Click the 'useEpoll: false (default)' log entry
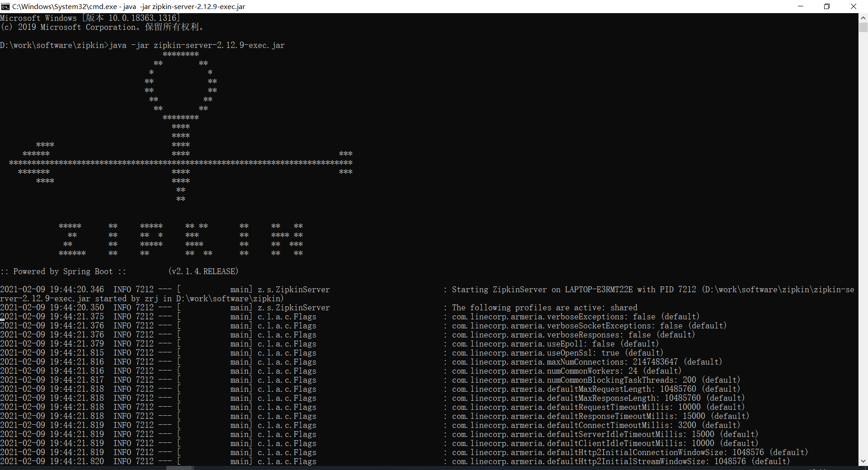This screenshot has height=470, width=868. [x=556, y=344]
